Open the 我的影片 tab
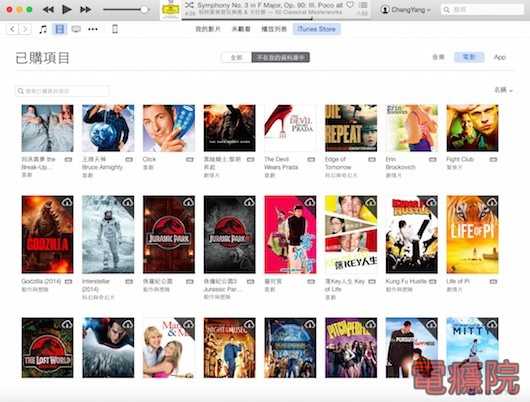Image resolution: width=530 pixels, height=402 pixels. pos(208,29)
